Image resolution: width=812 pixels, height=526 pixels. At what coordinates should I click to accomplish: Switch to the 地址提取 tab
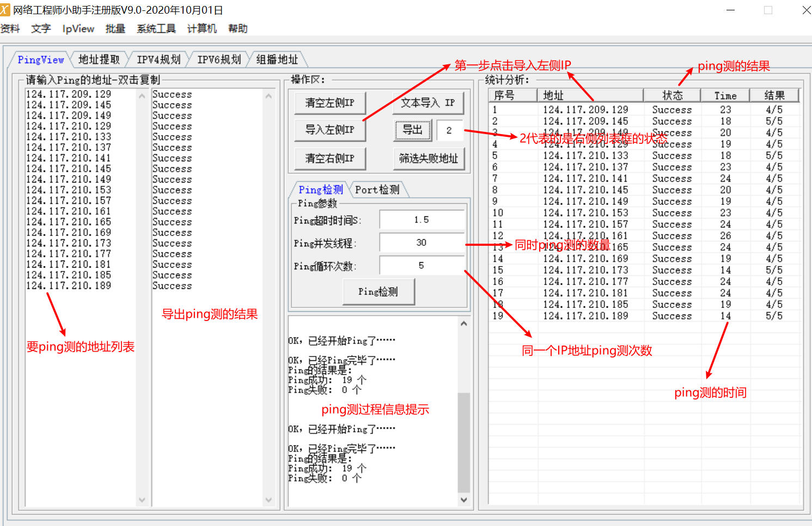point(99,59)
